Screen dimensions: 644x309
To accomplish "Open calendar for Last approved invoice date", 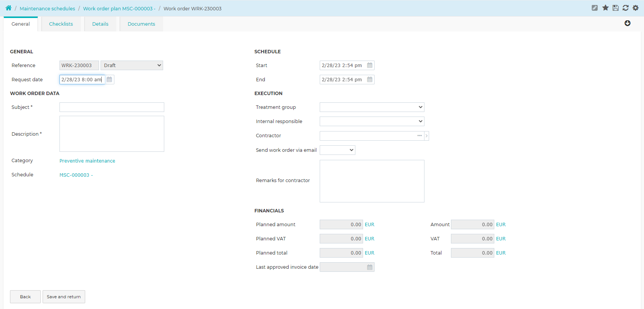I will tap(370, 267).
